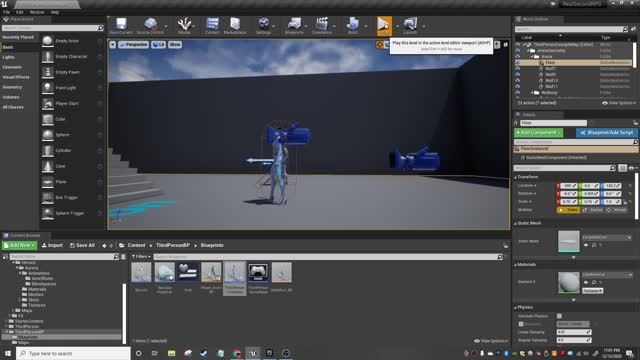Open the Add Component dropdown
The height and width of the screenshot is (360, 640).
pyautogui.click(x=538, y=133)
